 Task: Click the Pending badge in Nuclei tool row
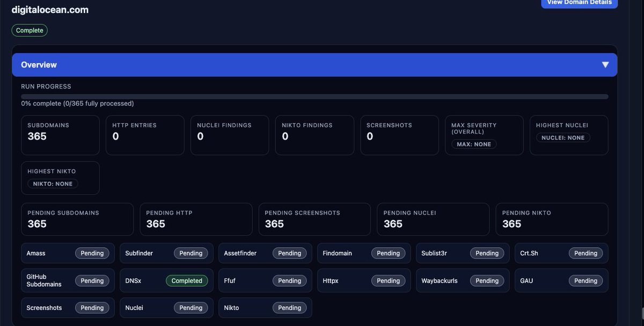click(191, 308)
